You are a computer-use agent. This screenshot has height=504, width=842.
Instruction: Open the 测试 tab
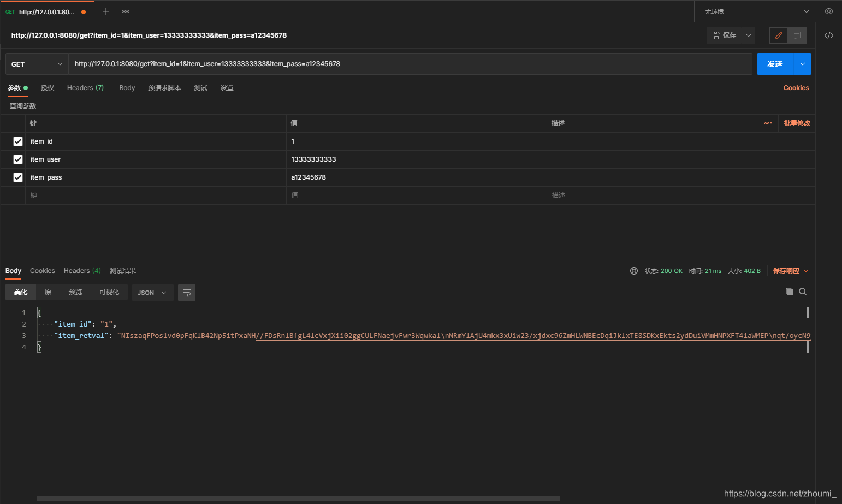point(200,88)
